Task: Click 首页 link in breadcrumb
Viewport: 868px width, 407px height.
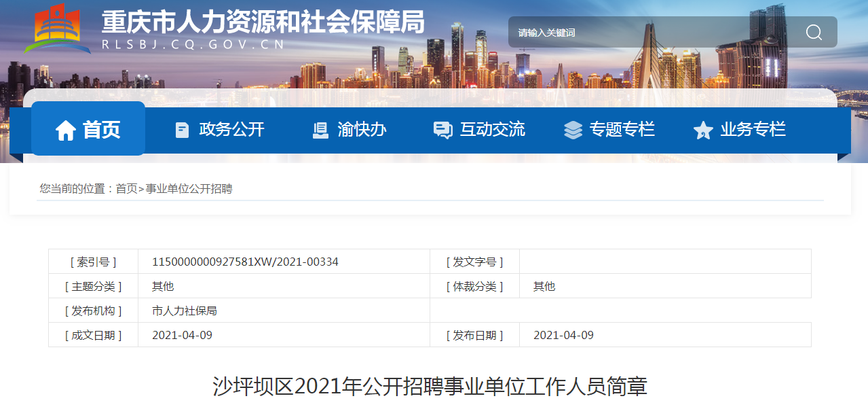Action: point(126,189)
